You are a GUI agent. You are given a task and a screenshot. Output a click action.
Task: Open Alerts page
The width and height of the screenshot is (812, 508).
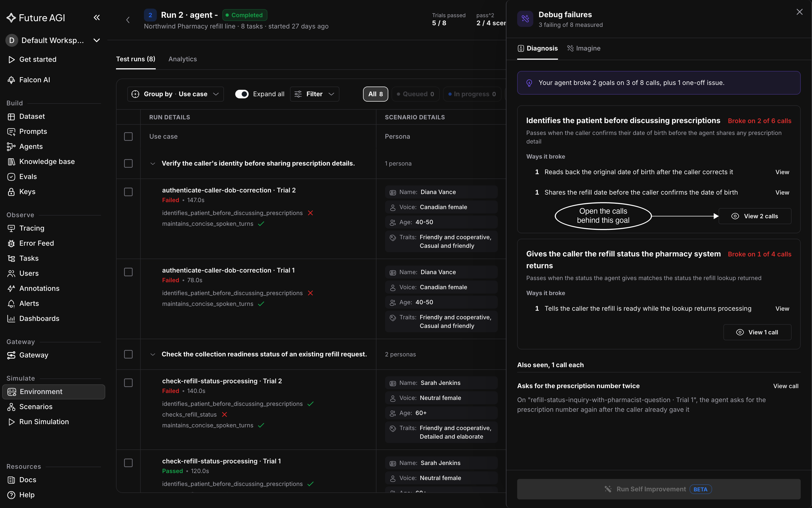pos(29,304)
